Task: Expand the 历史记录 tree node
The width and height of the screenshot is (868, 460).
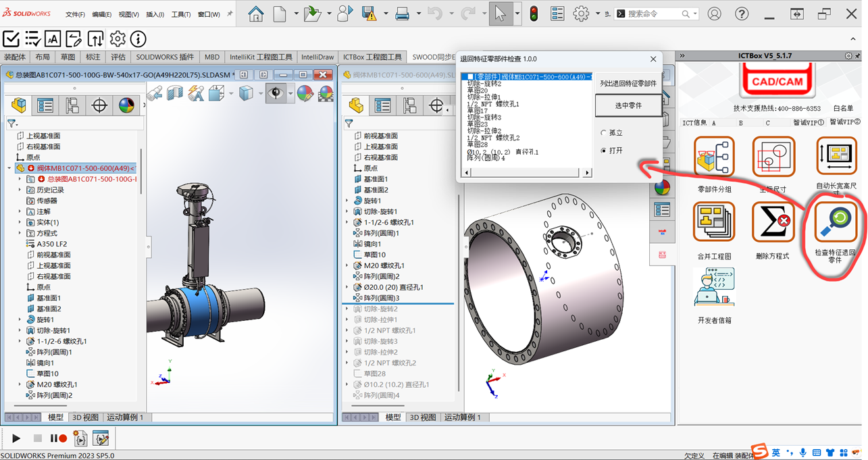Action: pyautogui.click(x=20, y=190)
